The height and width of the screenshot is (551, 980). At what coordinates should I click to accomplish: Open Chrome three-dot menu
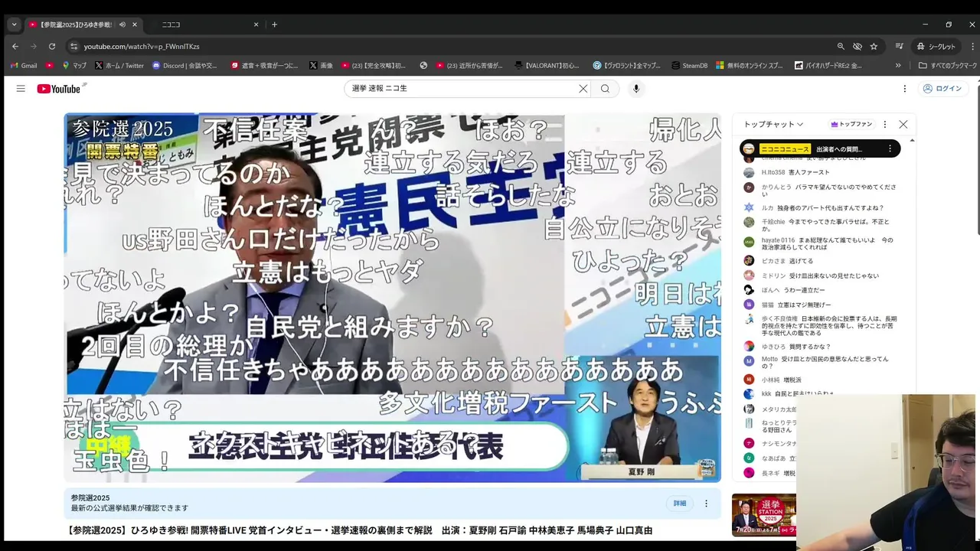(x=972, y=46)
